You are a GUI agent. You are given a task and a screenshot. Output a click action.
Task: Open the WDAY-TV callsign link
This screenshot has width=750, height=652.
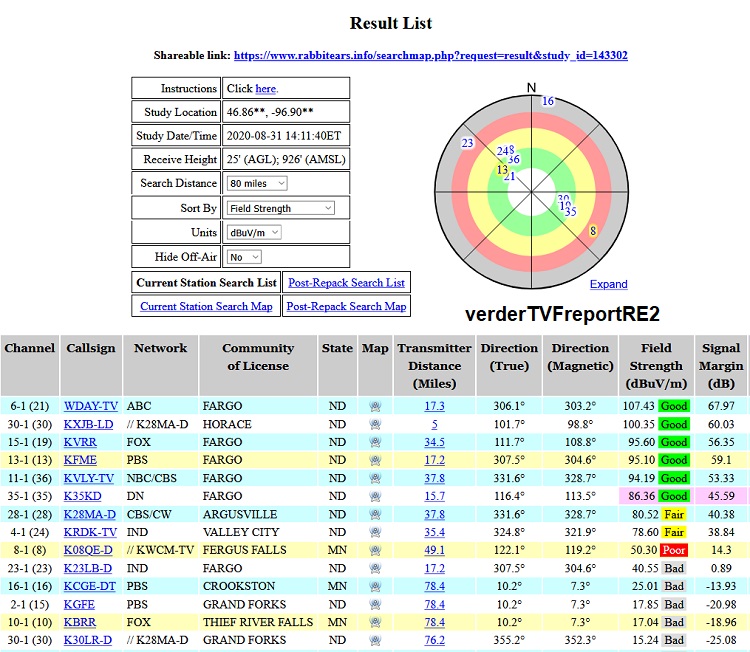[90, 406]
